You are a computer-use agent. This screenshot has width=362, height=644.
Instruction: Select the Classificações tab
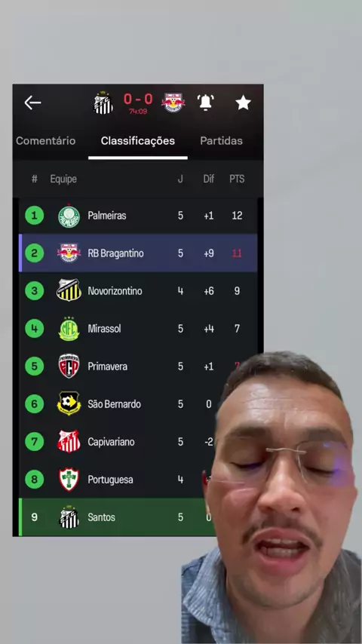point(138,141)
